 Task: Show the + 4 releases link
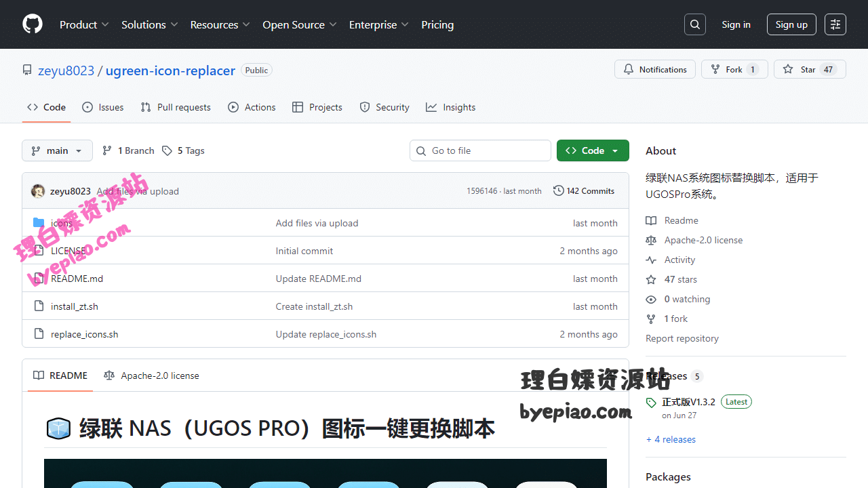[x=671, y=439]
